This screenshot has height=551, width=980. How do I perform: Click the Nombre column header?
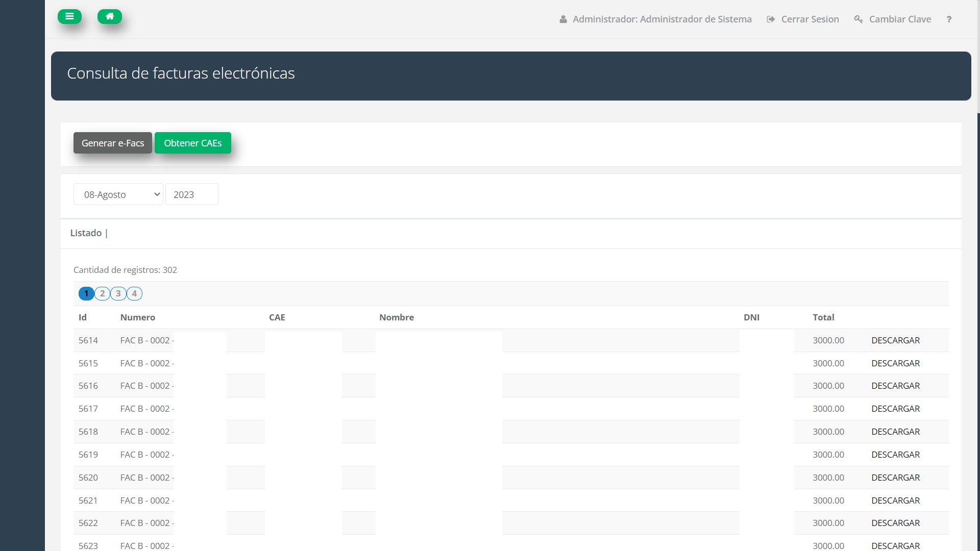click(397, 317)
